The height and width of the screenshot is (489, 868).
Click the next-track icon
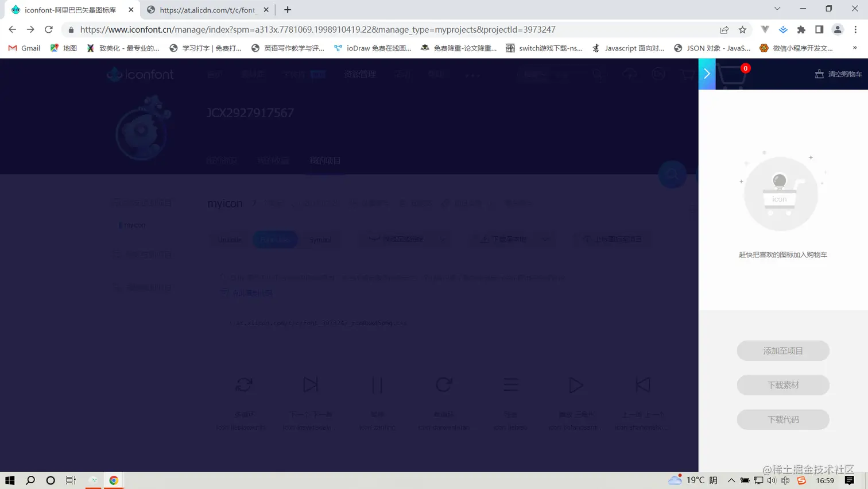point(311,384)
